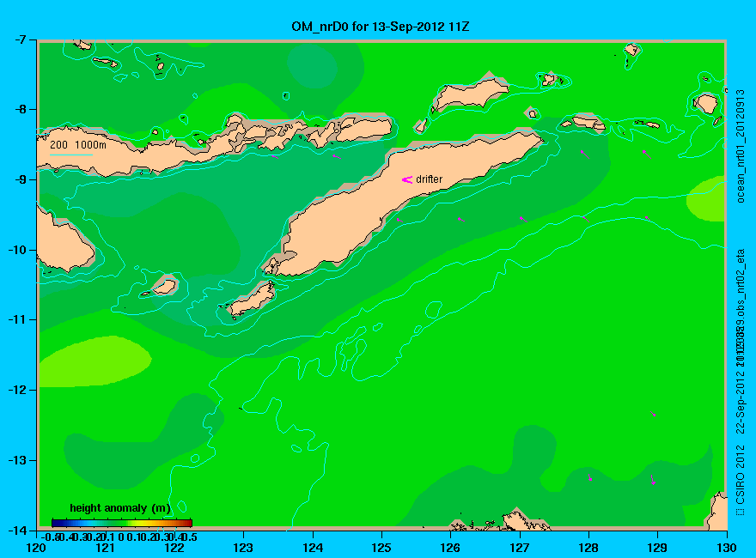Click the y-axis latitude label '-14'
756x558 pixels.
[x=17, y=530]
